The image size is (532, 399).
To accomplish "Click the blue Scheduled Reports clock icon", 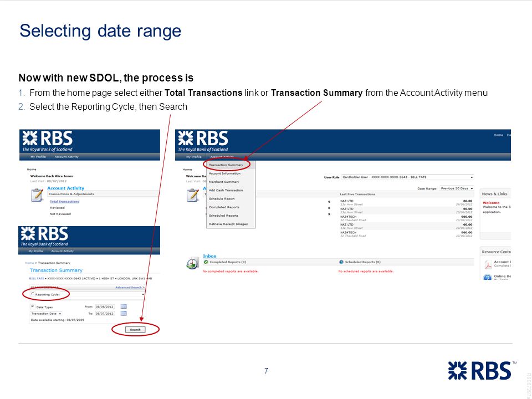I will tap(341, 262).
